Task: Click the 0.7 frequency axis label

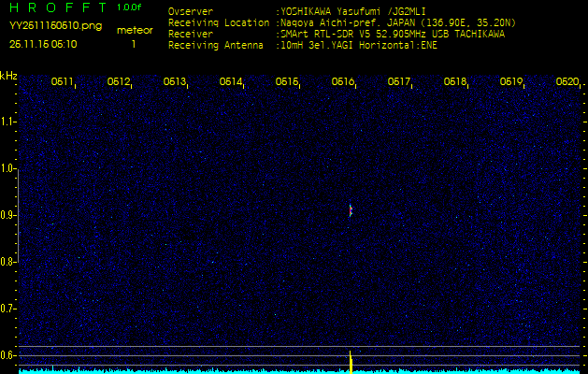Action: click(8, 309)
